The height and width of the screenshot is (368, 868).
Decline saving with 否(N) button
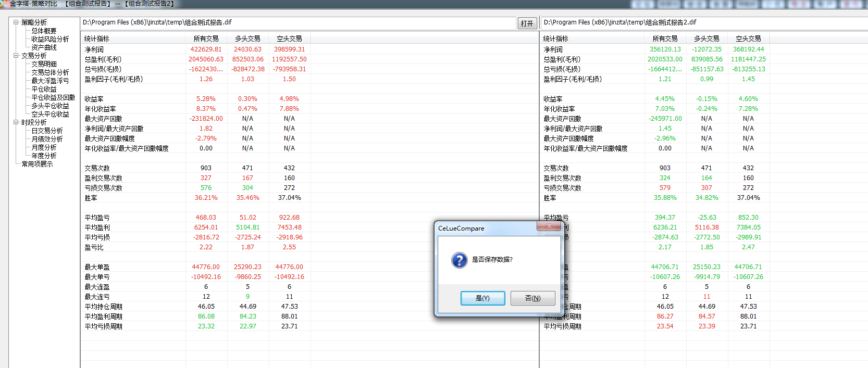point(532,298)
